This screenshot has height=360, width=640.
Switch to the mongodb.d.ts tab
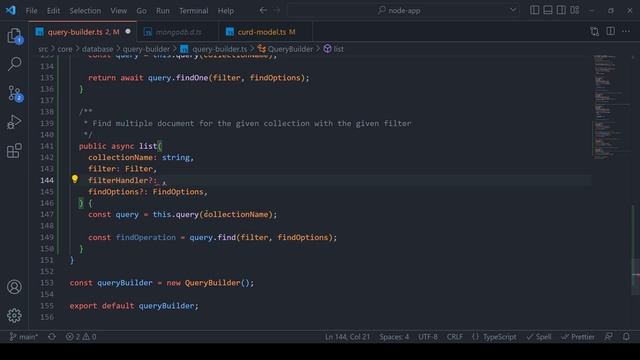178,32
